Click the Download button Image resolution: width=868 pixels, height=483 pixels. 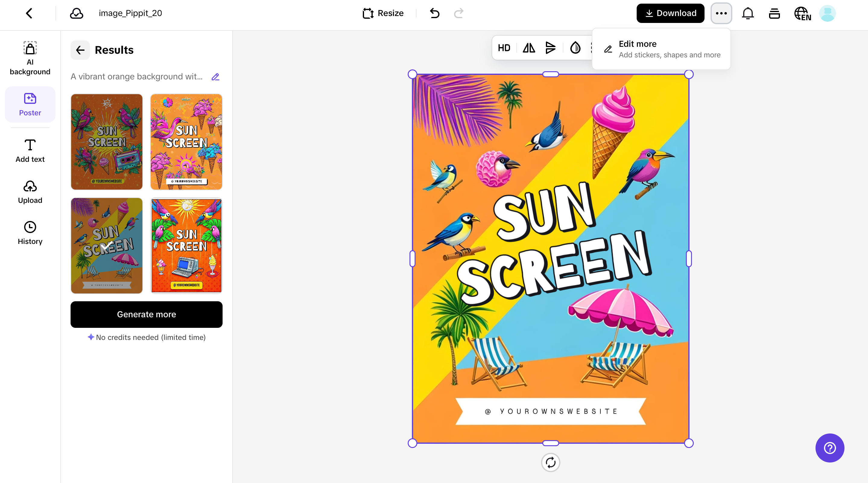pyautogui.click(x=670, y=13)
